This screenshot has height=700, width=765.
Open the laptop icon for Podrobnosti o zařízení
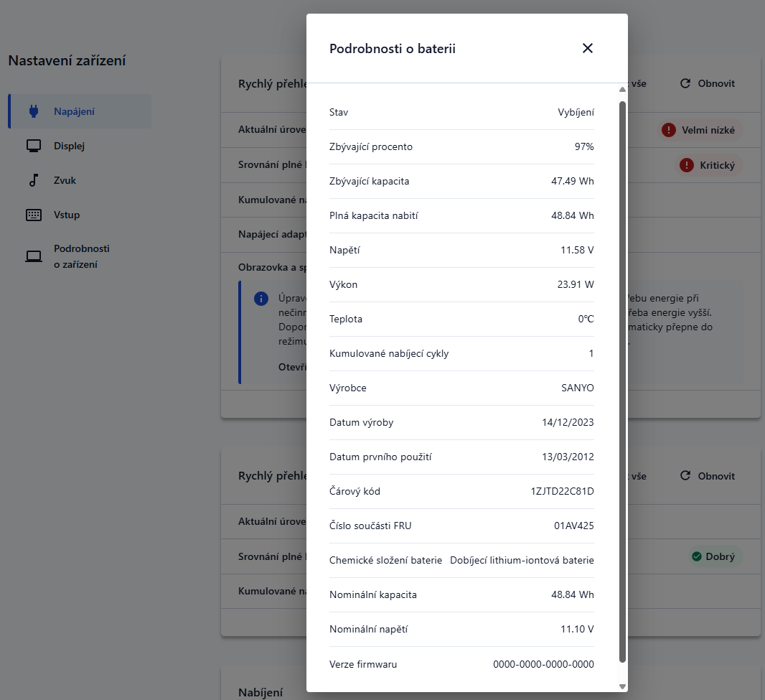pyautogui.click(x=33, y=256)
